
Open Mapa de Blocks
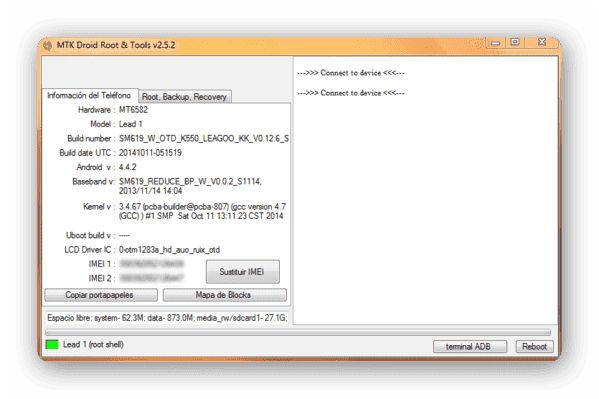click(225, 295)
